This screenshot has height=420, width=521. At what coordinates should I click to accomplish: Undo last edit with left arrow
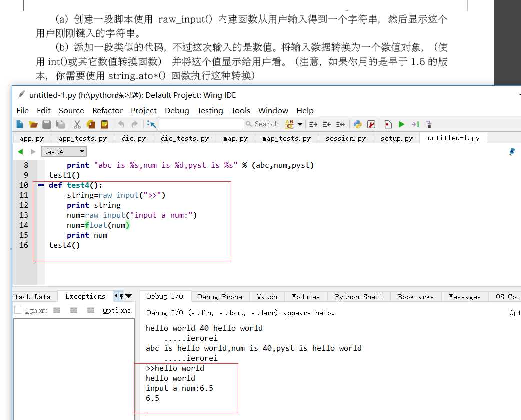pyautogui.click(x=121, y=124)
